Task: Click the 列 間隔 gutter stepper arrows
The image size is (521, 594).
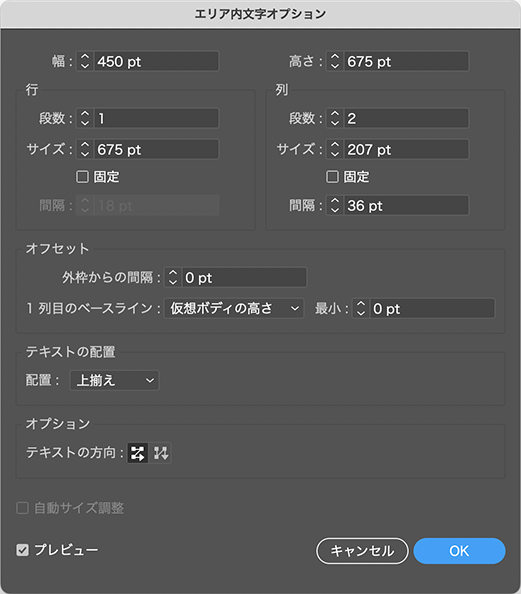Action: [335, 205]
